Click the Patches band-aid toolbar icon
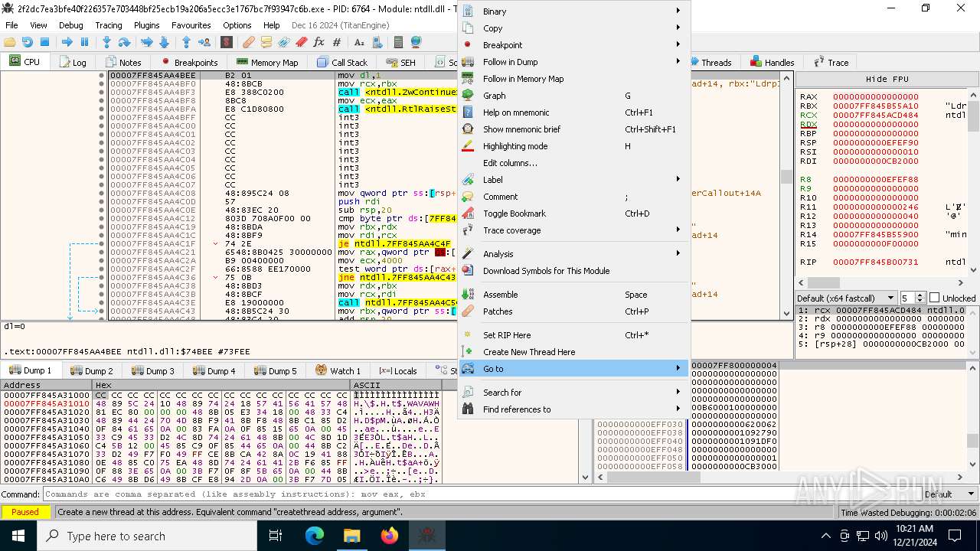Viewport: 980px width, 551px height. (249, 42)
